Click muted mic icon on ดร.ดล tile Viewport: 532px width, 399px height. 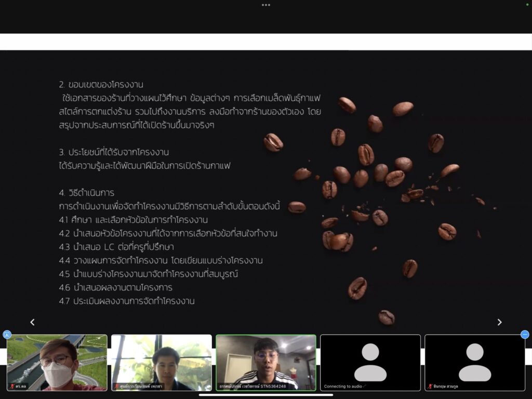[x=11, y=387]
